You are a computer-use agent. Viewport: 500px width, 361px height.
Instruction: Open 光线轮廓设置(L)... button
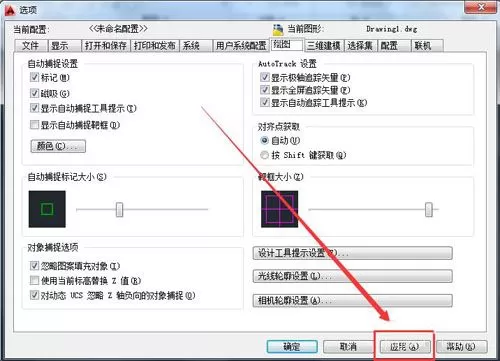coord(353,276)
